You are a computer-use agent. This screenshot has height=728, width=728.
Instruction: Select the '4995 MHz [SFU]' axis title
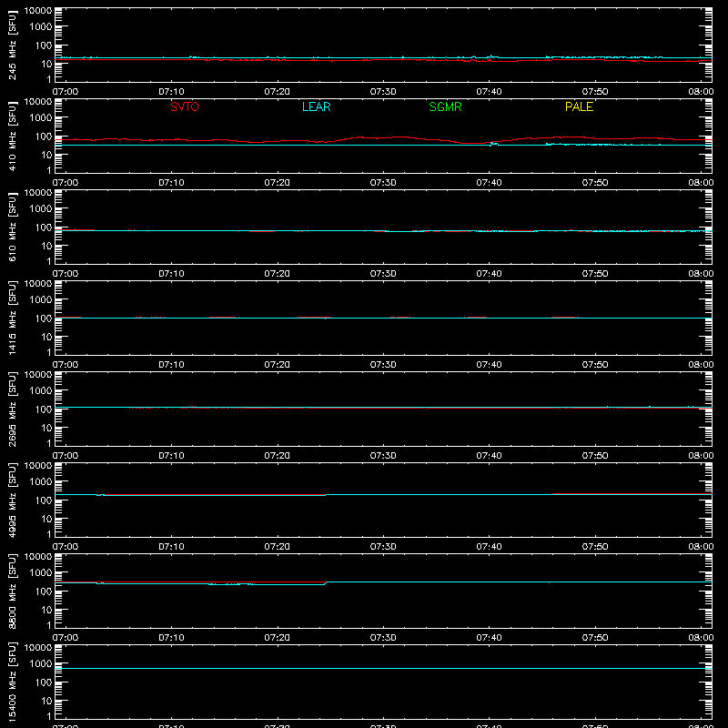point(13,500)
